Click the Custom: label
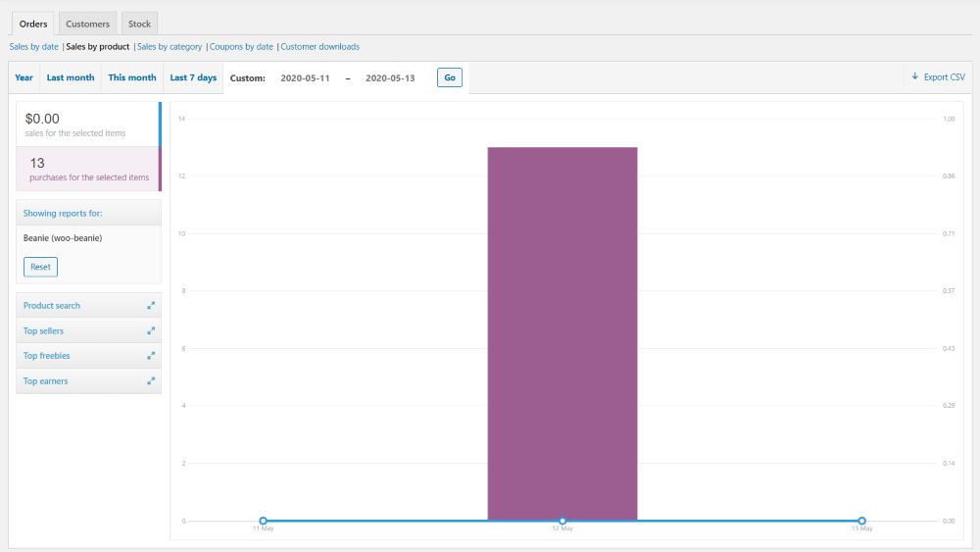Viewport: 980px width, 552px height. tap(248, 78)
